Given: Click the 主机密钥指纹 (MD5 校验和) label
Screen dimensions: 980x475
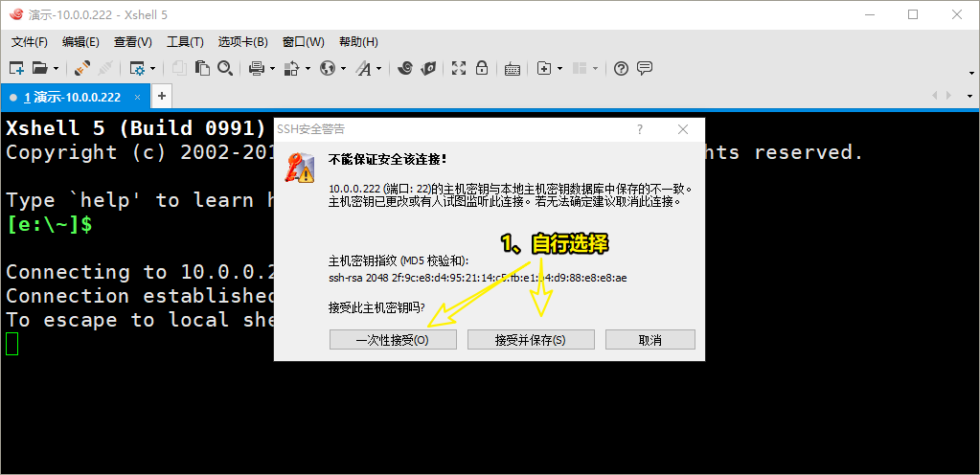Looking at the screenshot, I should (x=399, y=260).
